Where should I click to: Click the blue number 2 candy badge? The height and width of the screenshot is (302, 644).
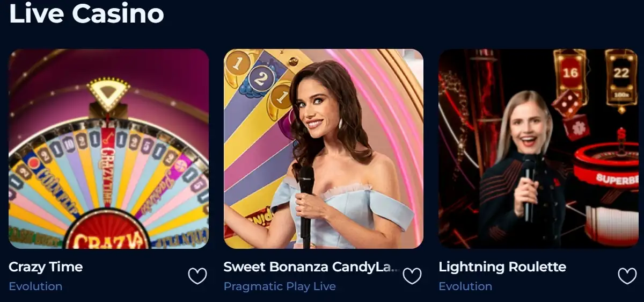(x=261, y=80)
